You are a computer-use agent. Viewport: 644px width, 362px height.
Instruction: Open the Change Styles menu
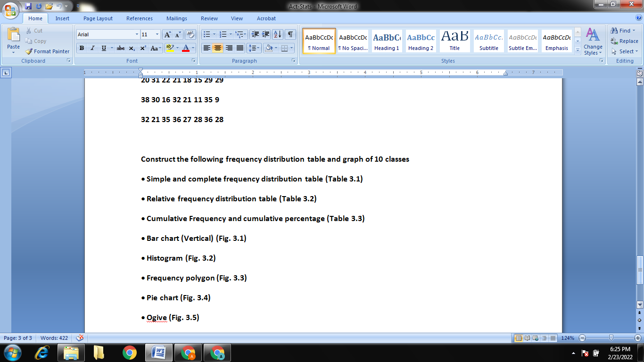[593, 41]
